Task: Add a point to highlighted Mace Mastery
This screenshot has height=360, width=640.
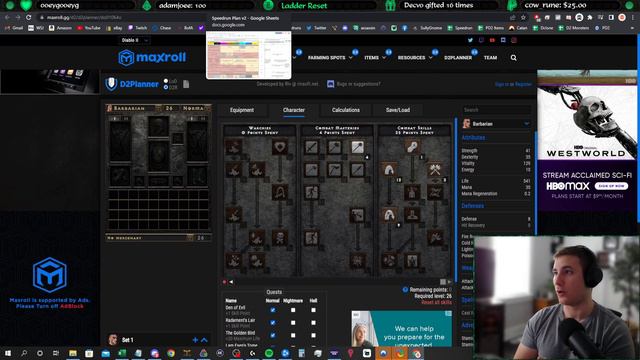Action: tap(357, 147)
